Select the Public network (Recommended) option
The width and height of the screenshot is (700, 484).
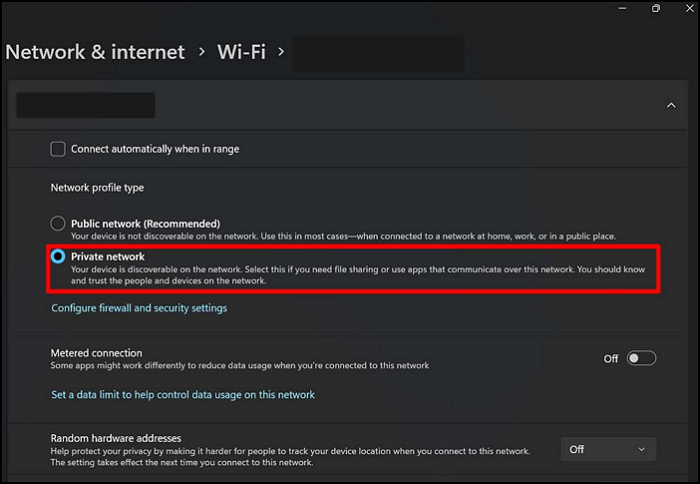pyautogui.click(x=58, y=224)
